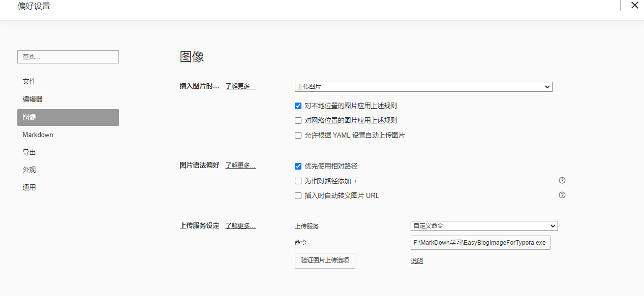Open the 编辑器 settings section
The height and width of the screenshot is (296, 644).
tap(33, 99)
